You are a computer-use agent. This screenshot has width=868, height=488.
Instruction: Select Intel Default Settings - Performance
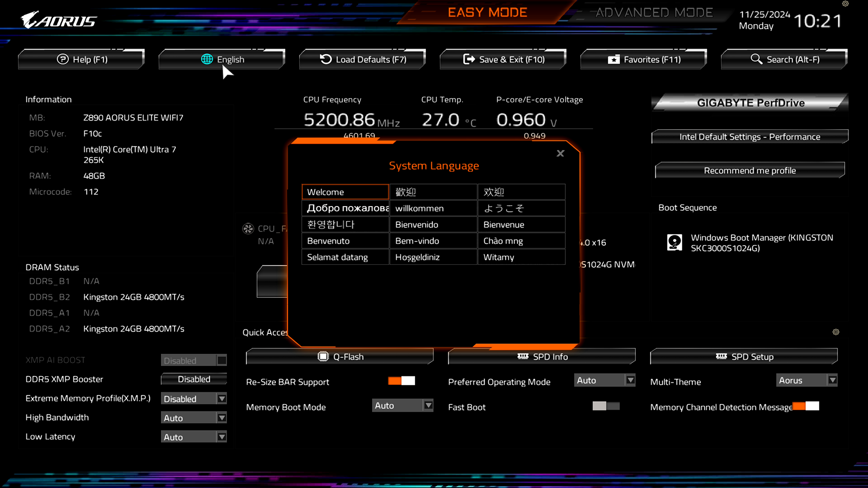coord(750,137)
